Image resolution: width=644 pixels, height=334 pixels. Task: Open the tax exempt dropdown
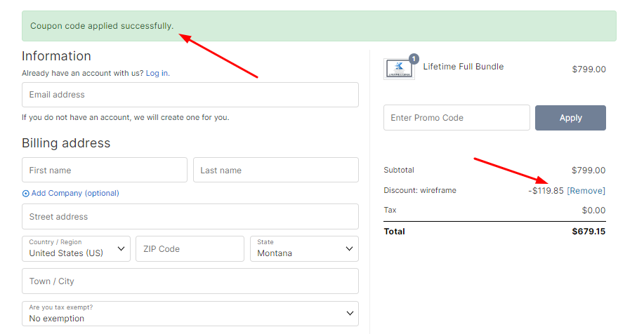(x=190, y=314)
